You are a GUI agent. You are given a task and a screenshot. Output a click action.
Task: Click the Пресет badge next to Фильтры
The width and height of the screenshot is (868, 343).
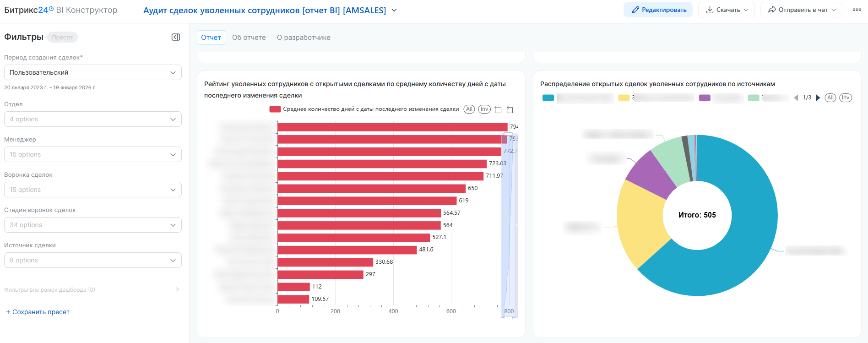pos(62,37)
